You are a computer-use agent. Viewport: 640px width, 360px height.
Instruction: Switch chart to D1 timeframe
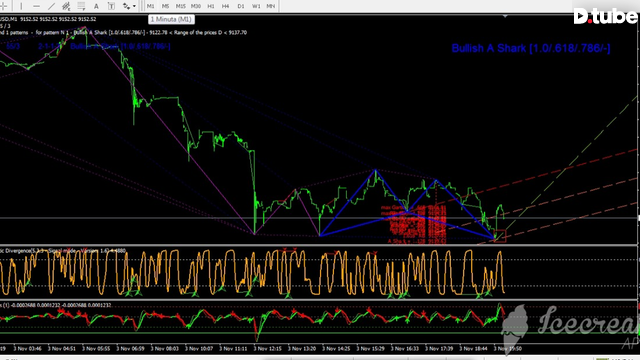click(241, 6)
